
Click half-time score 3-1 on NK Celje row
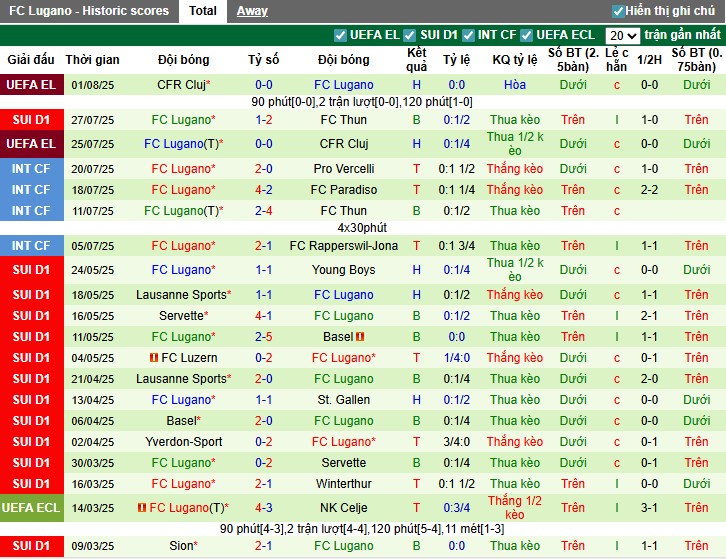point(649,508)
